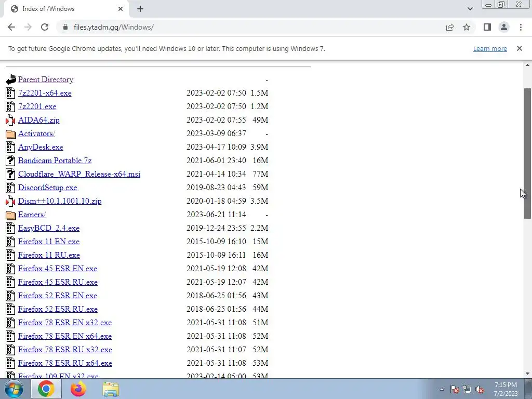Open a new tab with plus button
This screenshot has height=399, width=532.
click(140, 9)
